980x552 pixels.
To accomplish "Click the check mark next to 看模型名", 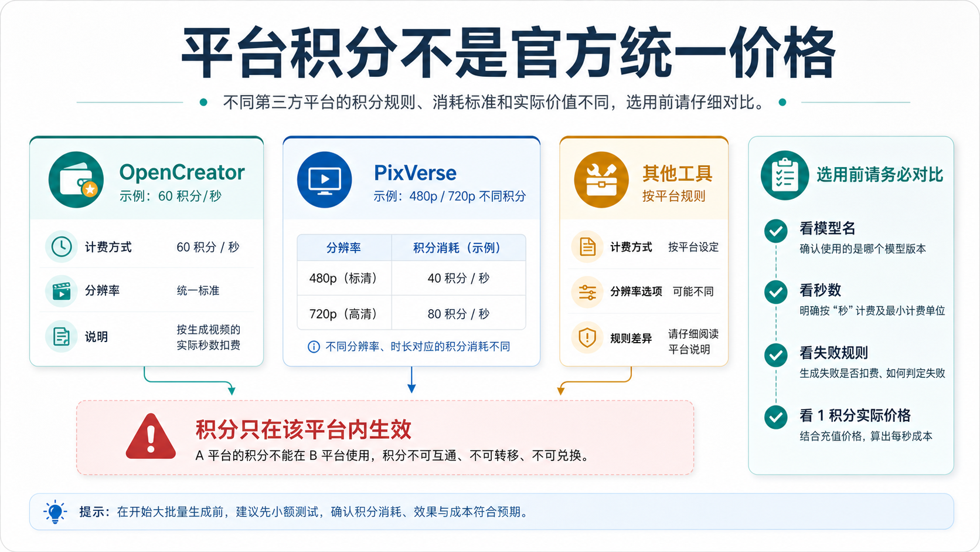I will (776, 231).
